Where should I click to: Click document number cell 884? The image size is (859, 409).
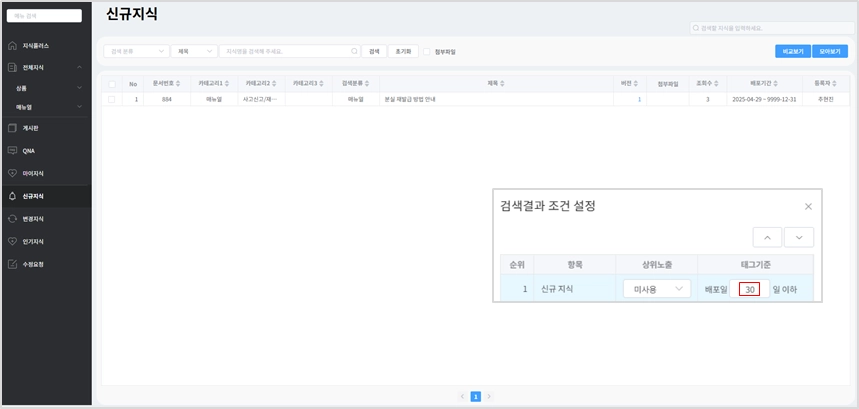pos(167,100)
